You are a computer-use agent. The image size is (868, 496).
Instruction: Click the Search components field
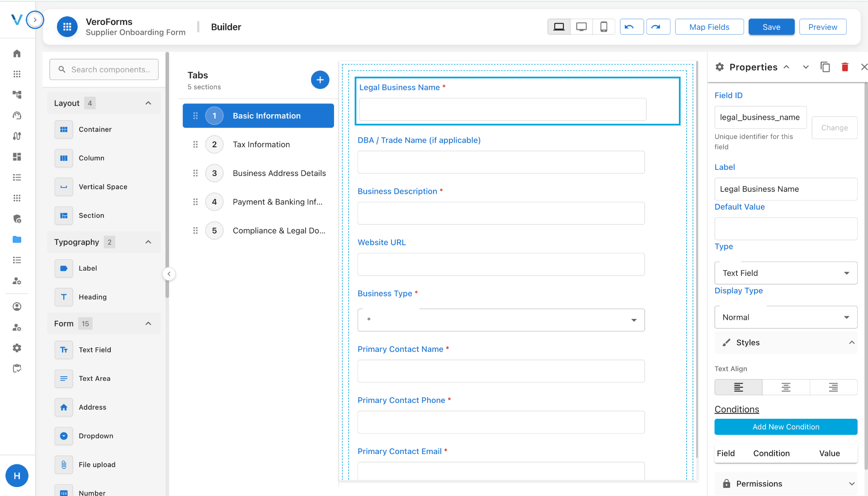[104, 70]
